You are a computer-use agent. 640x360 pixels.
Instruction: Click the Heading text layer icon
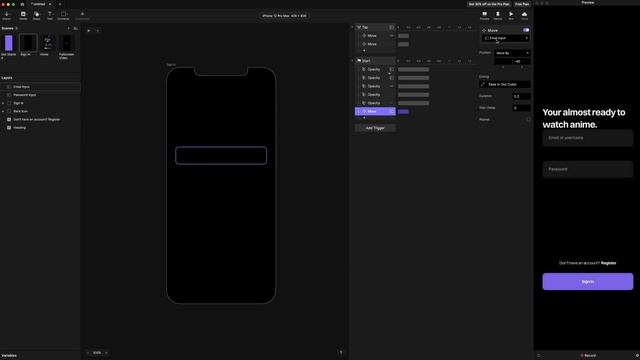[x=9, y=127]
